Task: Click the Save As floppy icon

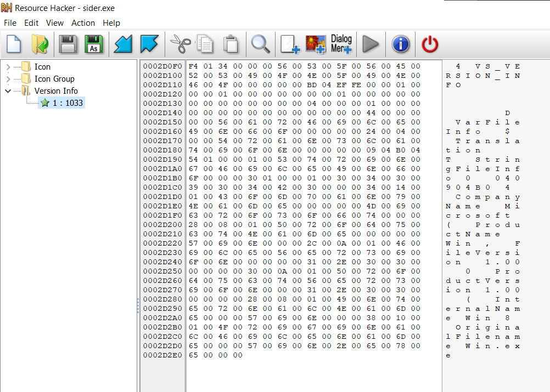Action: 94,44
